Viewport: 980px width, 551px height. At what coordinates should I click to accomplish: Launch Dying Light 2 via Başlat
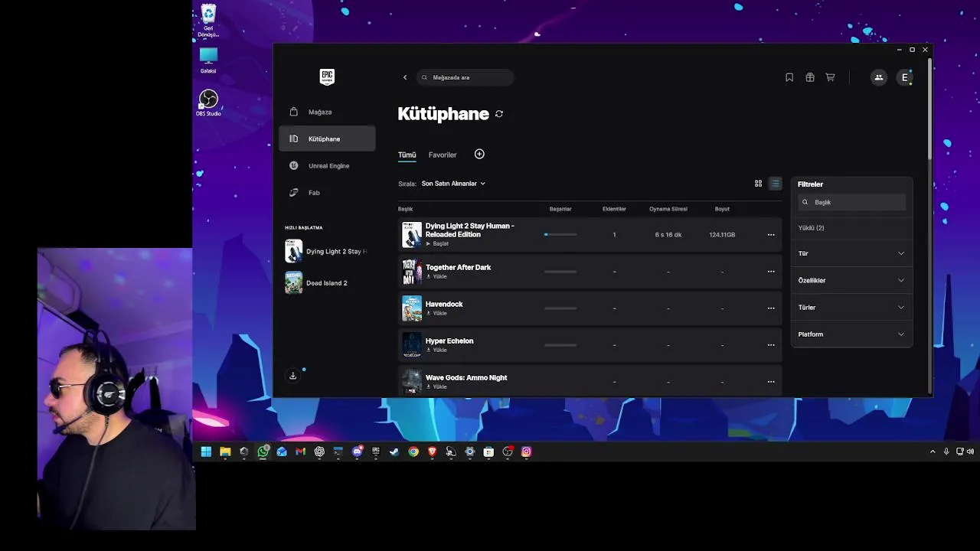(x=437, y=243)
